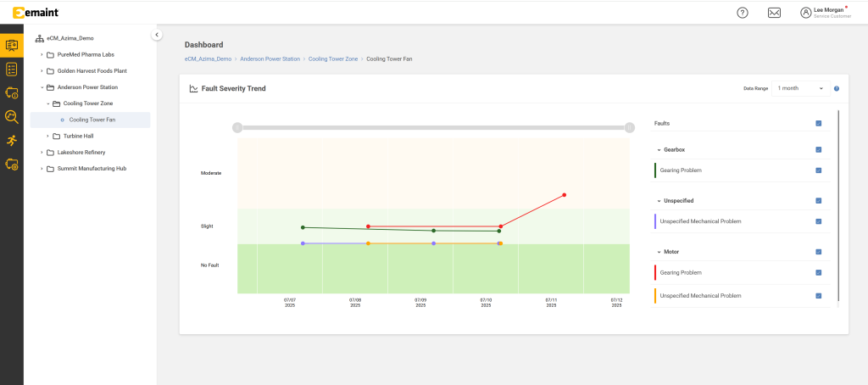868x385 pixels.
Task: Click the running person icon in sidebar
Action: tap(11, 141)
